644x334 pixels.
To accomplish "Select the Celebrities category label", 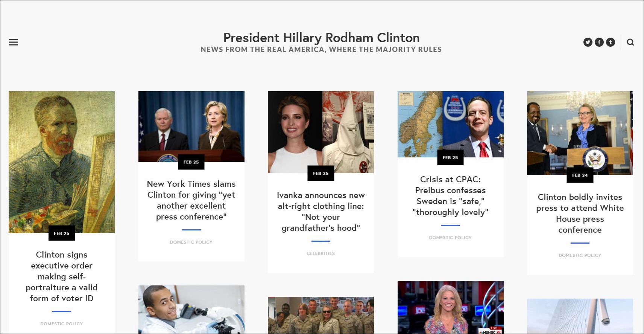I will [321, 253].
